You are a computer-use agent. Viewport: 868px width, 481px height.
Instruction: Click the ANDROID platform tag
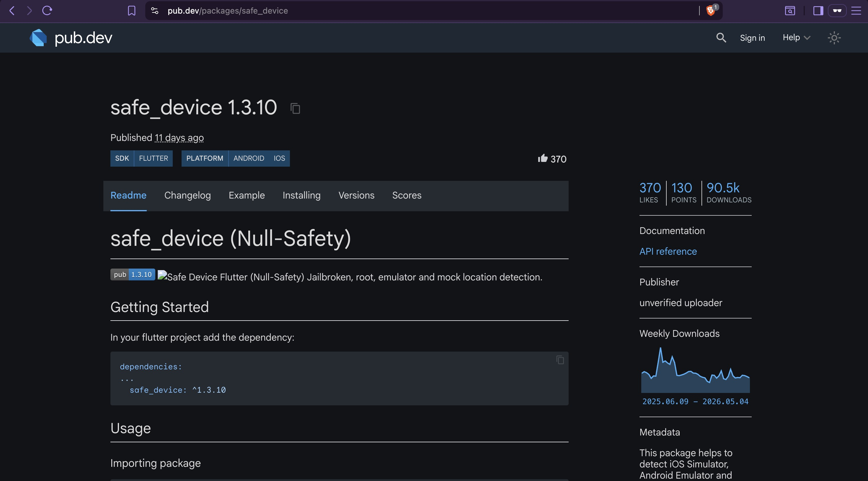249,158
